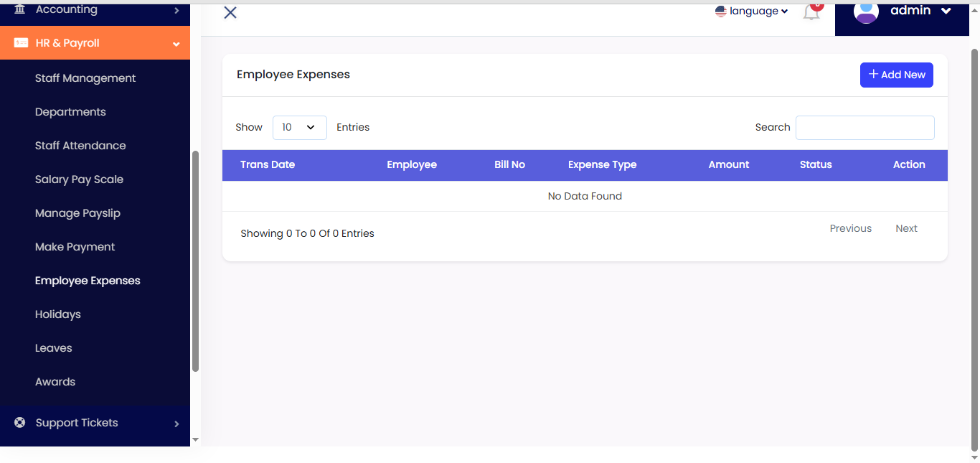Click the sidebar scrollbar thumb
Image resolution: width=980 pixels, height=463 pixels.
(195, 261)
